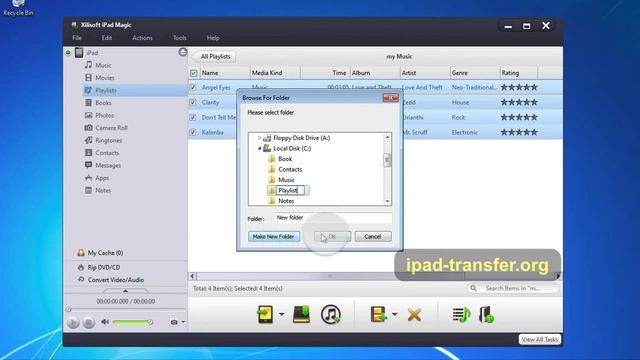Select the Music folder in tree
Screen dimensions: 640x360
pos(286,180)
